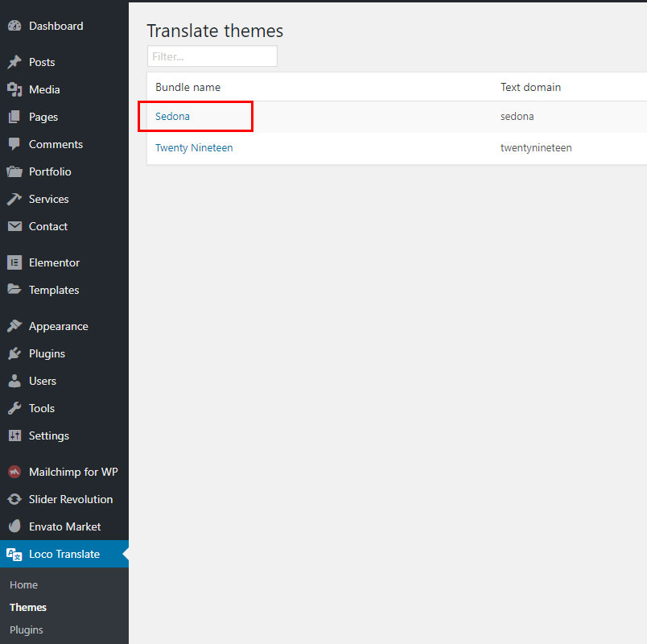Select the Plugins submenu under Loco Translate

[27, 630]
